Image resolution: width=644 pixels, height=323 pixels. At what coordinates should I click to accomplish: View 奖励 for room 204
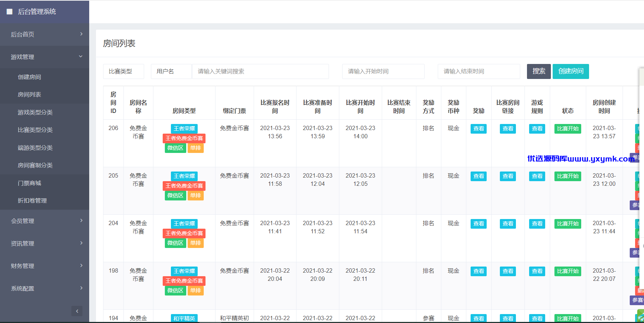[x=478, y=224]
